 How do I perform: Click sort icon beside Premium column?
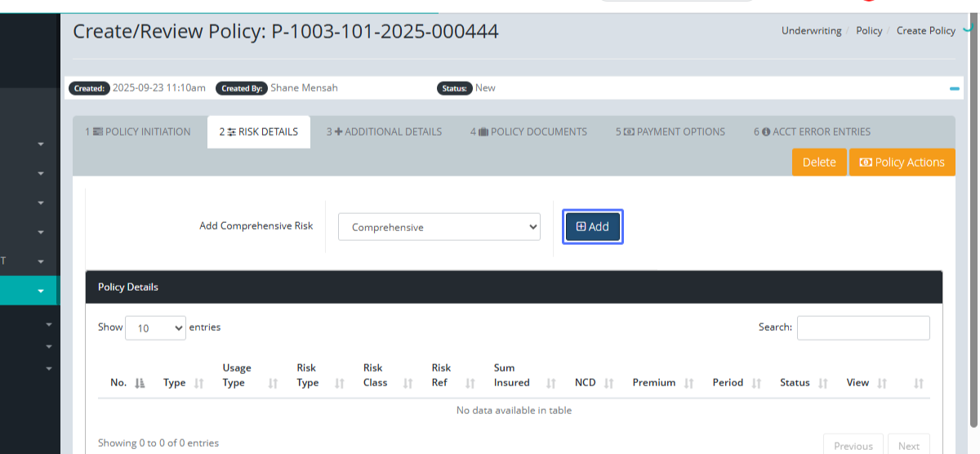coord(689,383)
